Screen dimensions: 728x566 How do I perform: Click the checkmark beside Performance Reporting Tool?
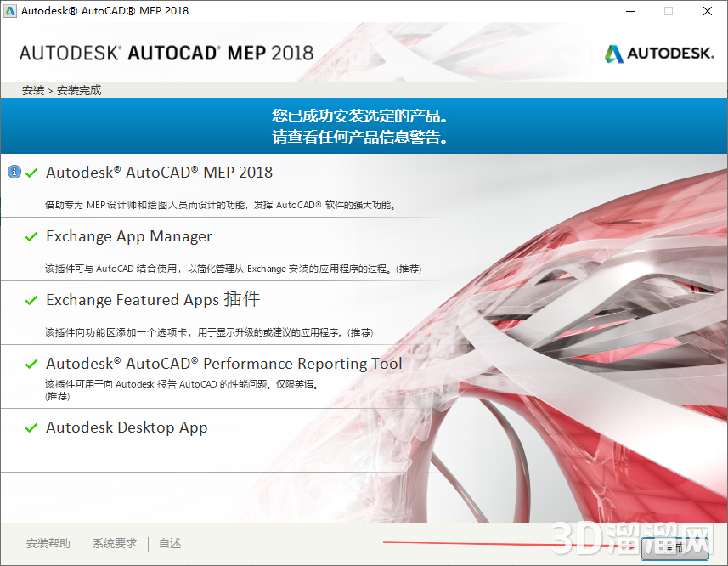point(31,364)
